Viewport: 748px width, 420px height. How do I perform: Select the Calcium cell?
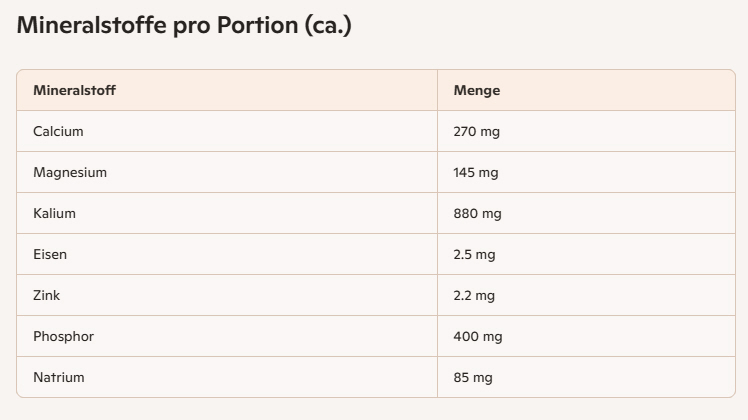(x=58, y=131)
